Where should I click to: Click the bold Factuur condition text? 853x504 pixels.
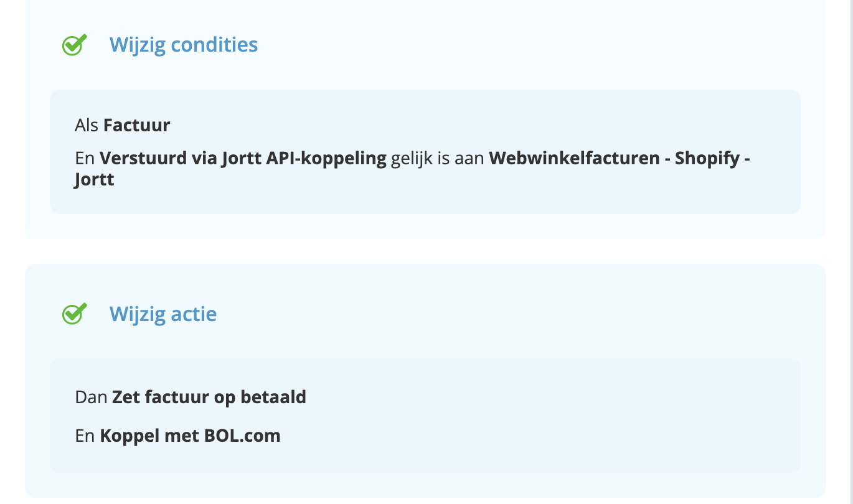tap(136, 125)
